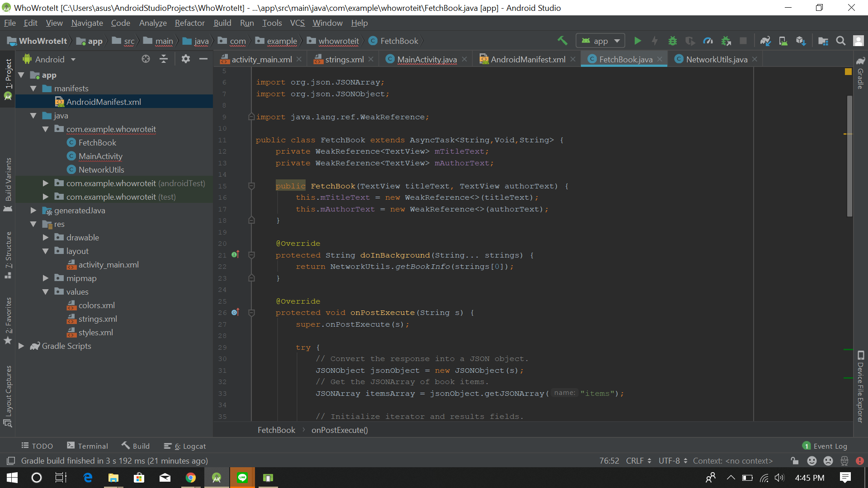Apply code changes with the lightning icon
This screenshot has width=868, height=488.
tap(655, 41)
